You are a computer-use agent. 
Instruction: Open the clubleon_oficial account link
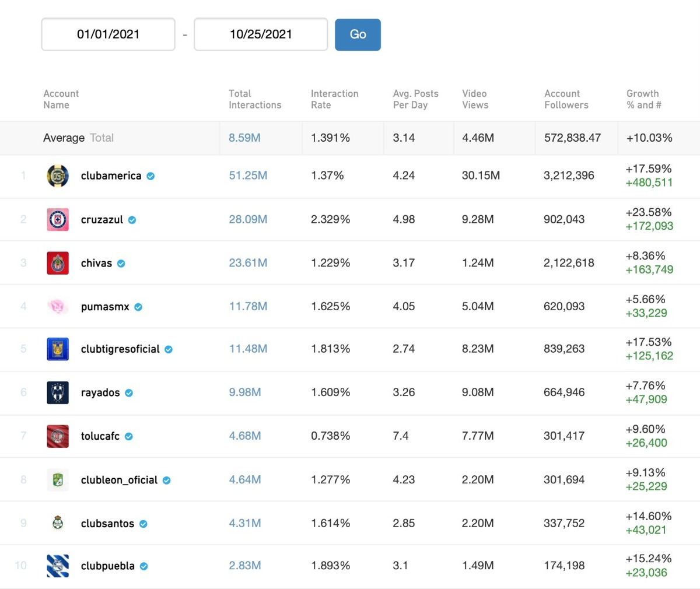(x=119, y=480)
